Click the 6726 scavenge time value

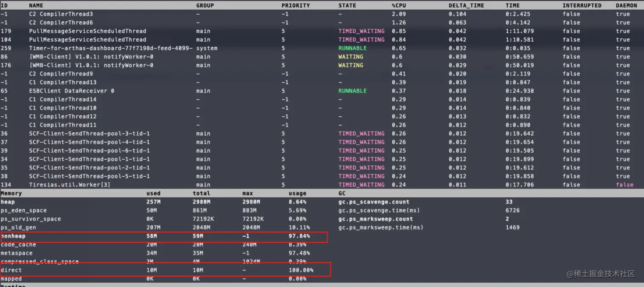point(512,210)
